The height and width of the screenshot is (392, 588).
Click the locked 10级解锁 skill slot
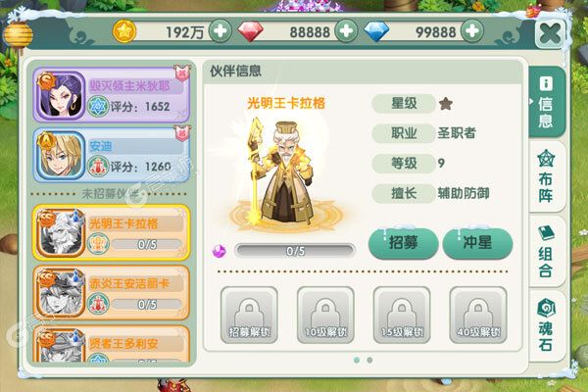(325, 316)
